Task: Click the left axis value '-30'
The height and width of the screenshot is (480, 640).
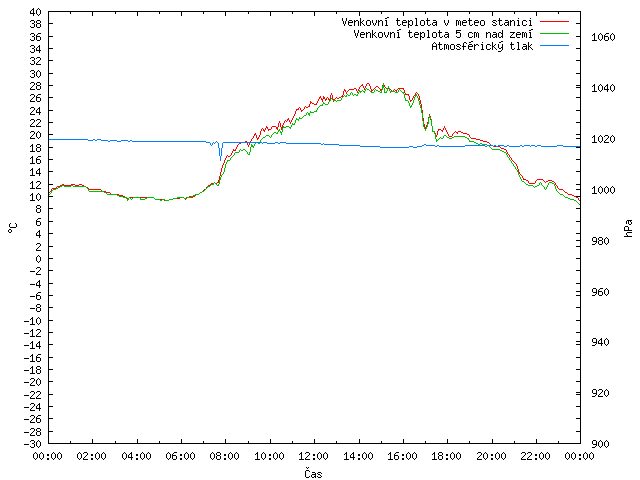Action: click(x=33, y=444)
